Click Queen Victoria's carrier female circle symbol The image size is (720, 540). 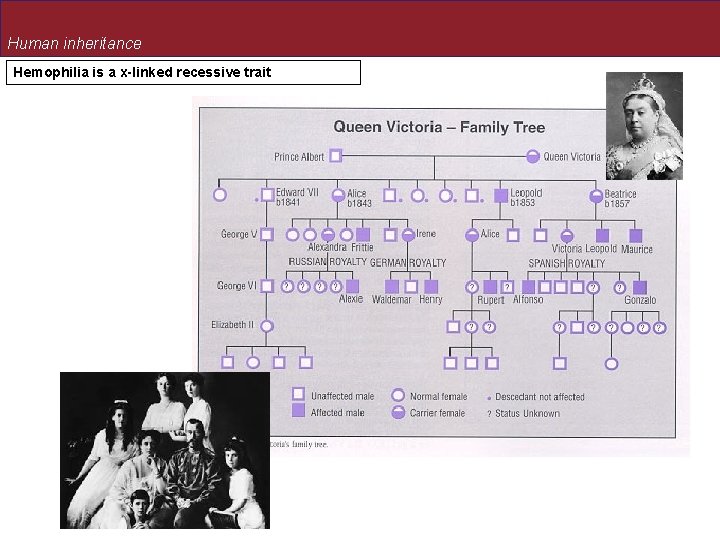[x=532, y=157]
